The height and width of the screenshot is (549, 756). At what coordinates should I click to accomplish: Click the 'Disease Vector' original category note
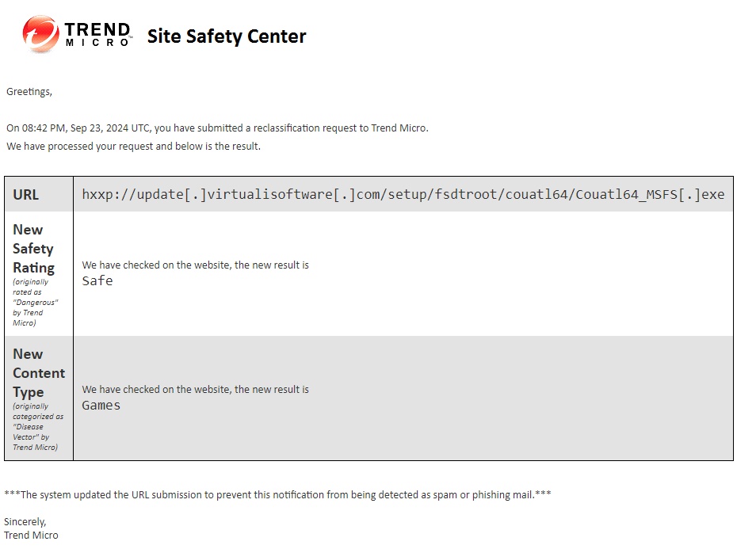point(38,426)
